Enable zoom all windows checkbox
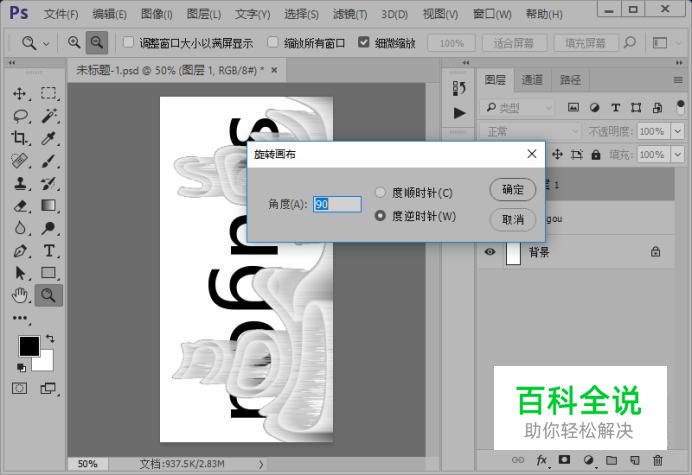This screenshot has width=692, height=475. (273, 42)
